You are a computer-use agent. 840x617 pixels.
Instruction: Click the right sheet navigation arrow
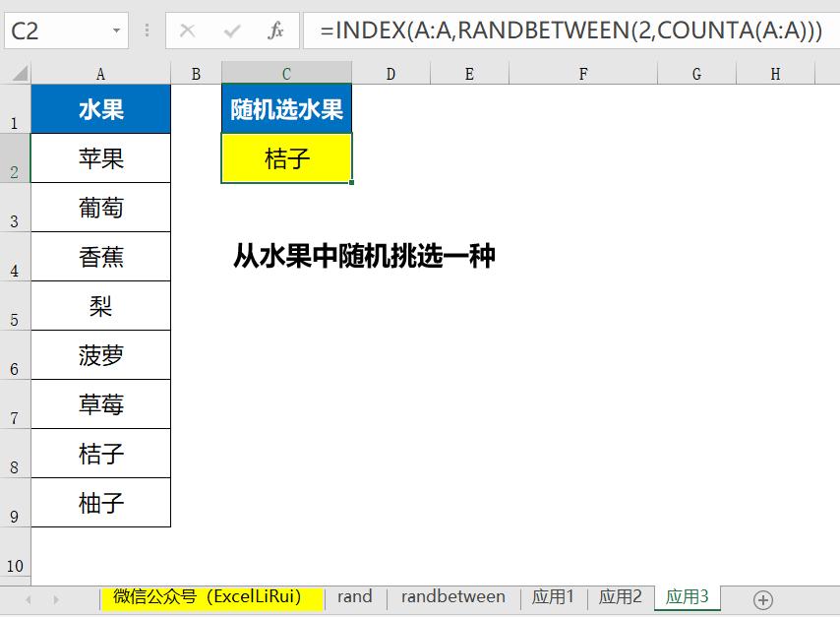(x=56, y=597)
